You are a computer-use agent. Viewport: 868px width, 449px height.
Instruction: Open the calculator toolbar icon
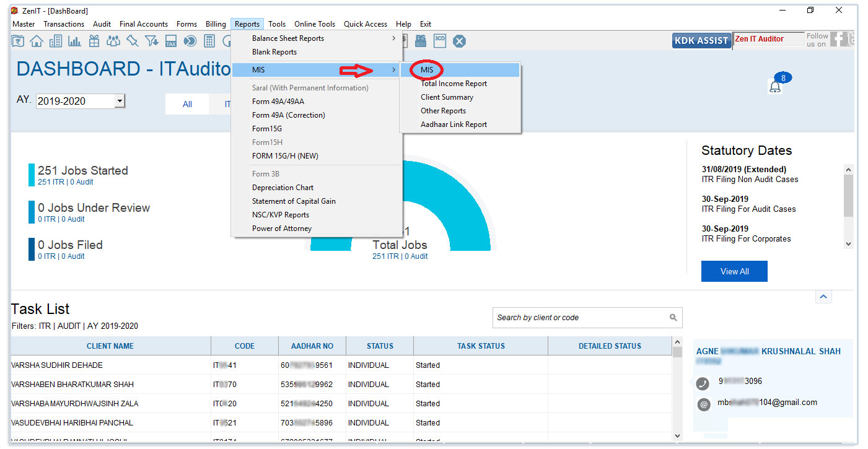(x=209, y=41)
